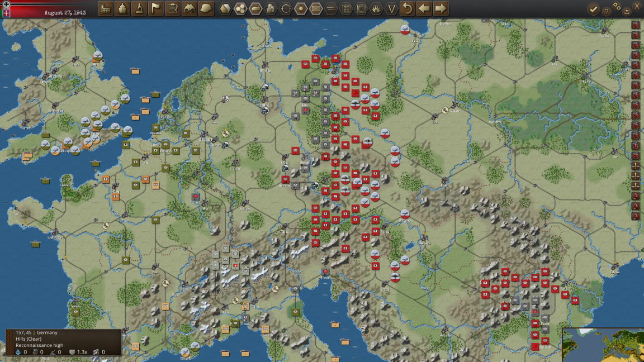Go to previous unit with left arrow
Screen dimensions: 644x362
pyautogui.click(x=424, y=8)
